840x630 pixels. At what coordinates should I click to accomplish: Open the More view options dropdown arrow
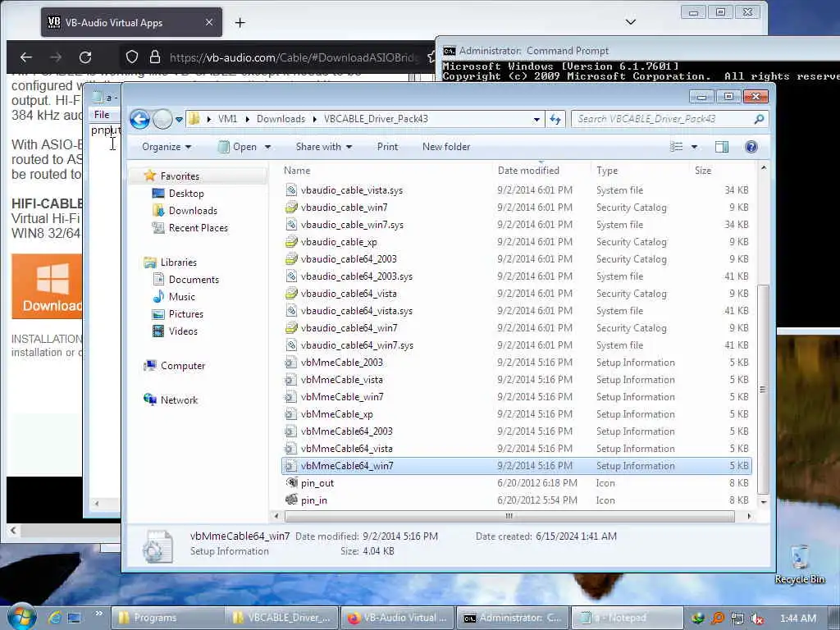694,147
